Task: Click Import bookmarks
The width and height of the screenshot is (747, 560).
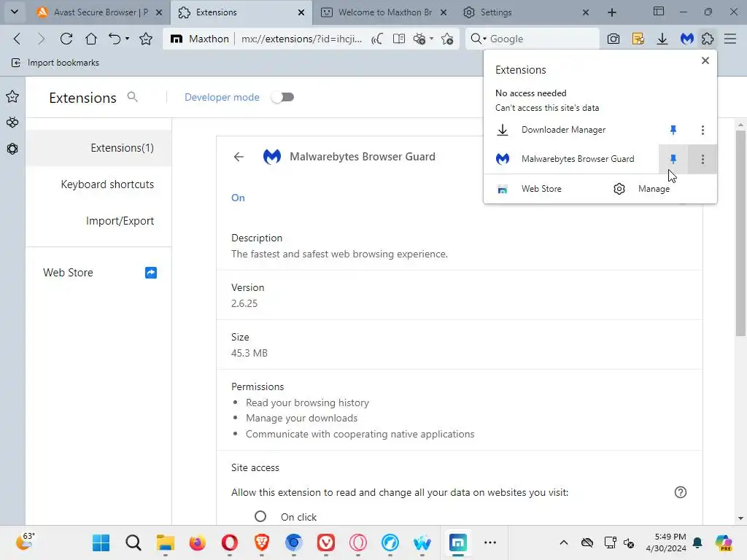Action: click(x=55, y=63)
